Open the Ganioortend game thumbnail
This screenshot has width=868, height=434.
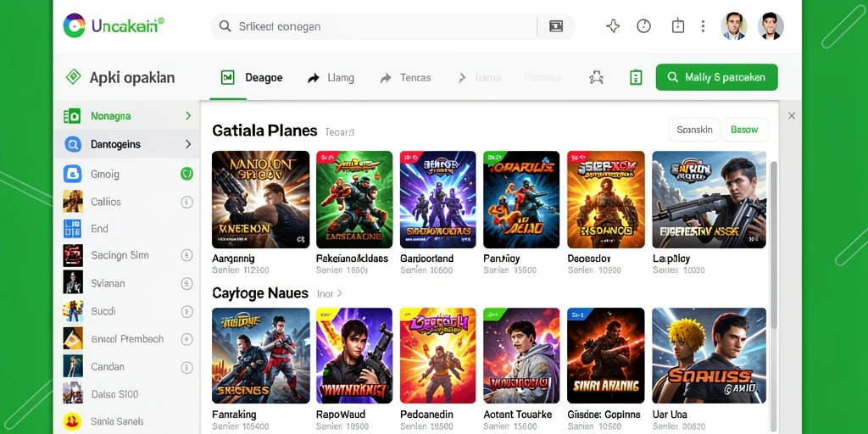438,199
